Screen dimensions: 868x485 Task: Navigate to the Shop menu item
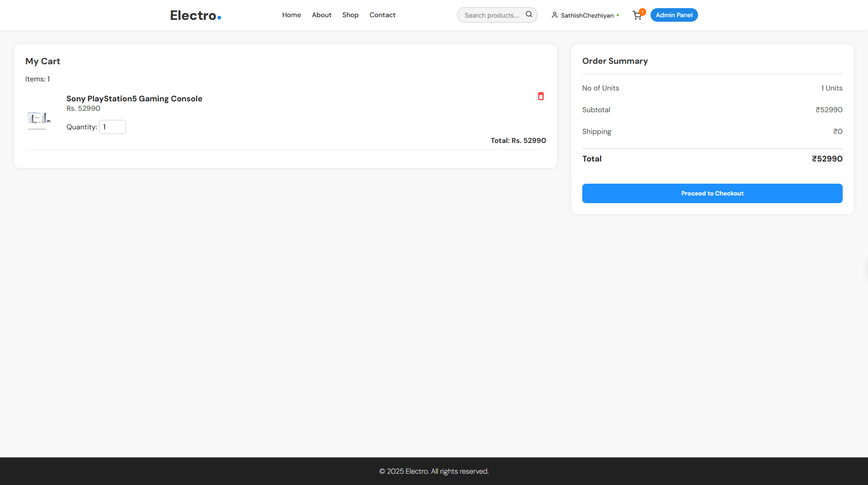pos(350,15)
